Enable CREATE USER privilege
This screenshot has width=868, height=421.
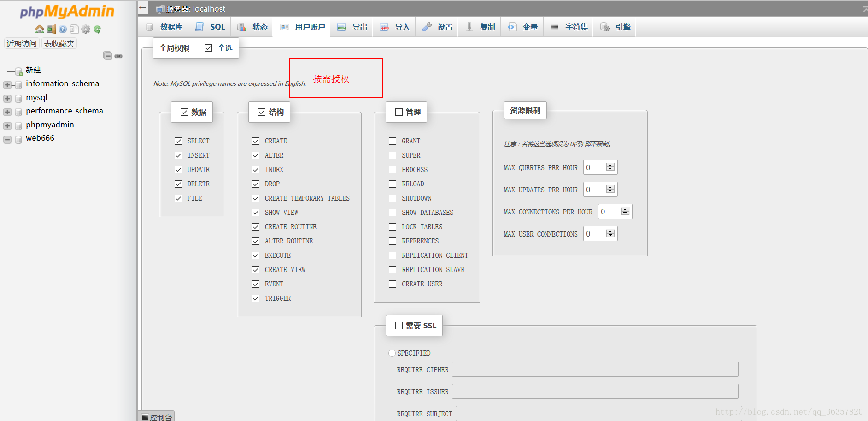click(393, 284)
